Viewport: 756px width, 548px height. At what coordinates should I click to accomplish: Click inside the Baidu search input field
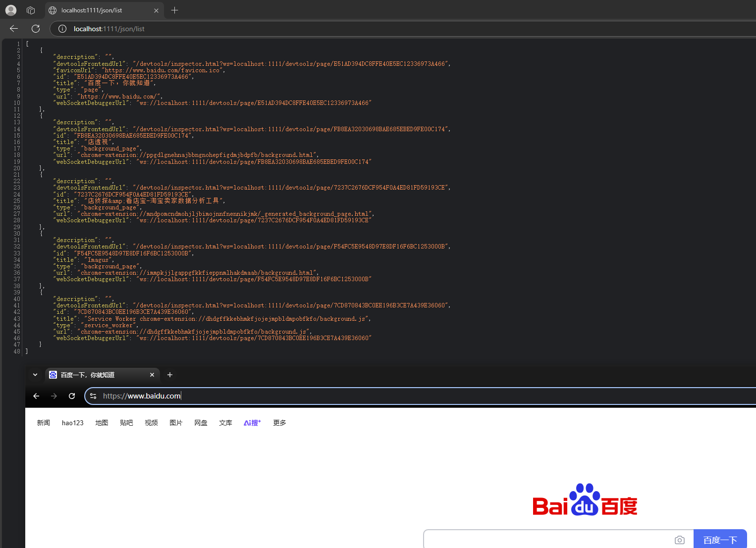545,540
